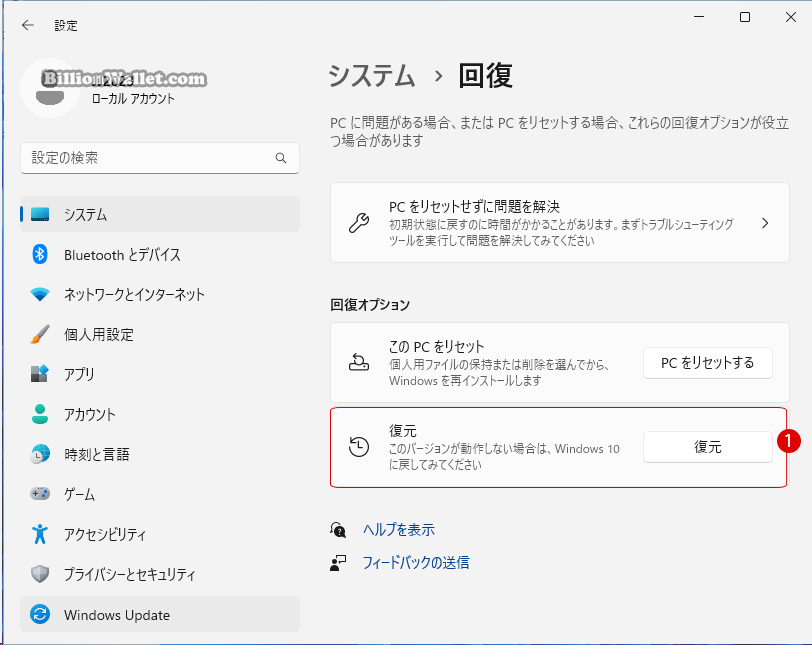Click PC をリセットする button
The width and height of the screenshot is (812, 645).
[707, 363]
